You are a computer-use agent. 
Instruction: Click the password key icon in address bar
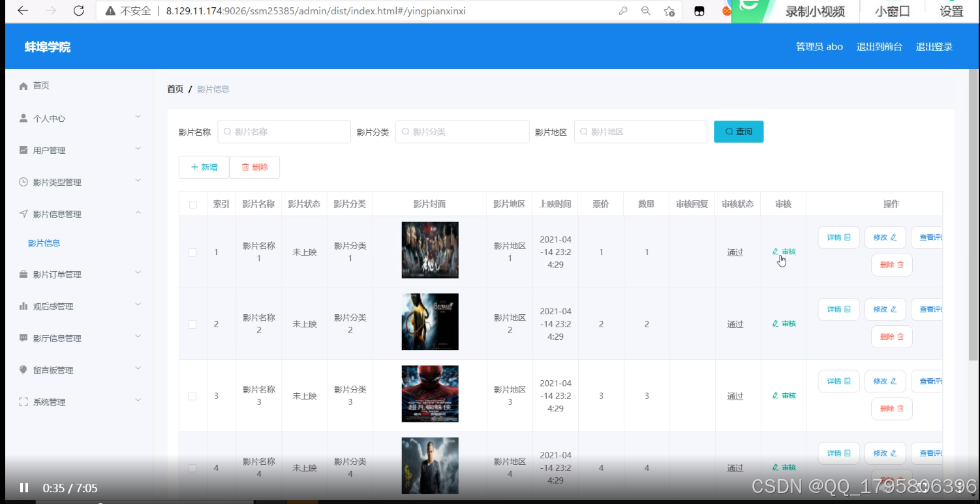[x=623, y=10]
